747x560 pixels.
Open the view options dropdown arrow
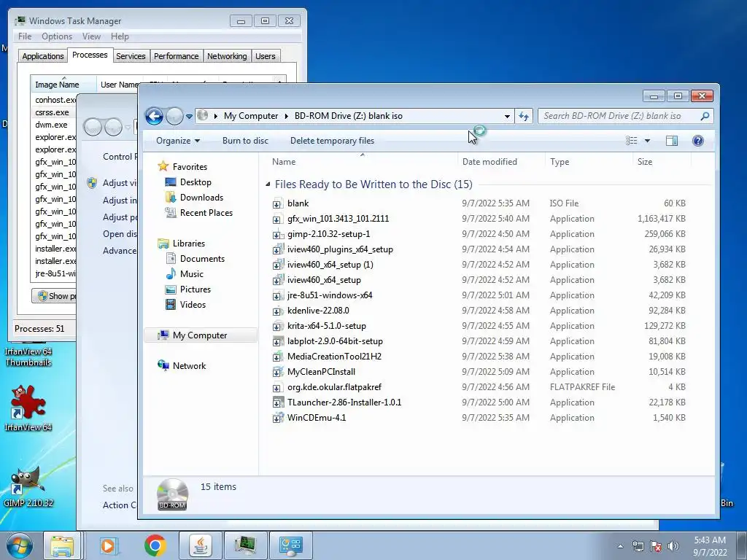647,141
